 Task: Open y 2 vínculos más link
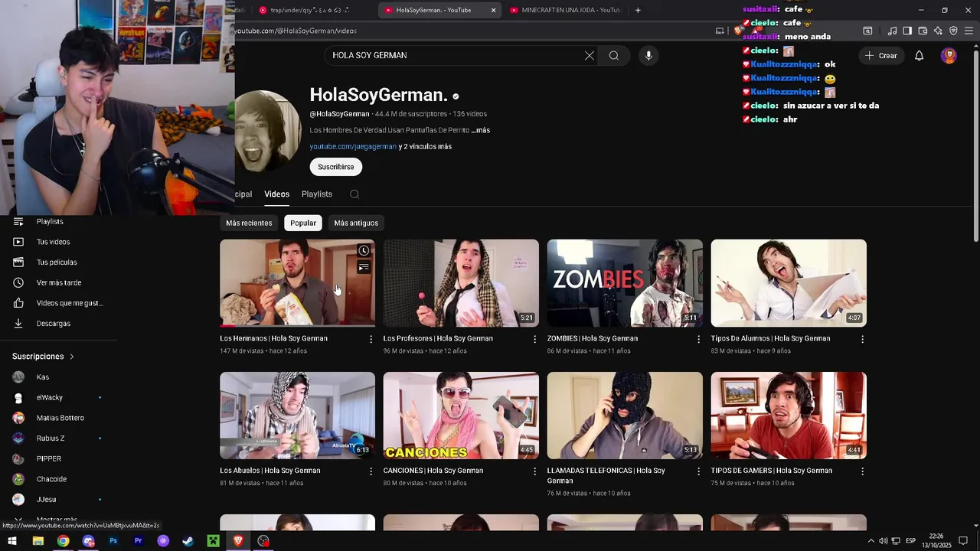(425, 146)
